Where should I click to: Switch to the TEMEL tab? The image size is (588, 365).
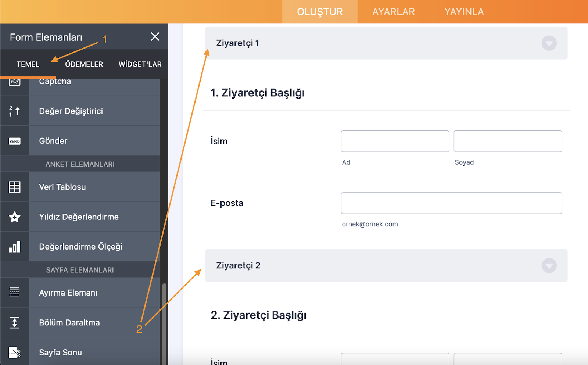click(x=28, y=64)
